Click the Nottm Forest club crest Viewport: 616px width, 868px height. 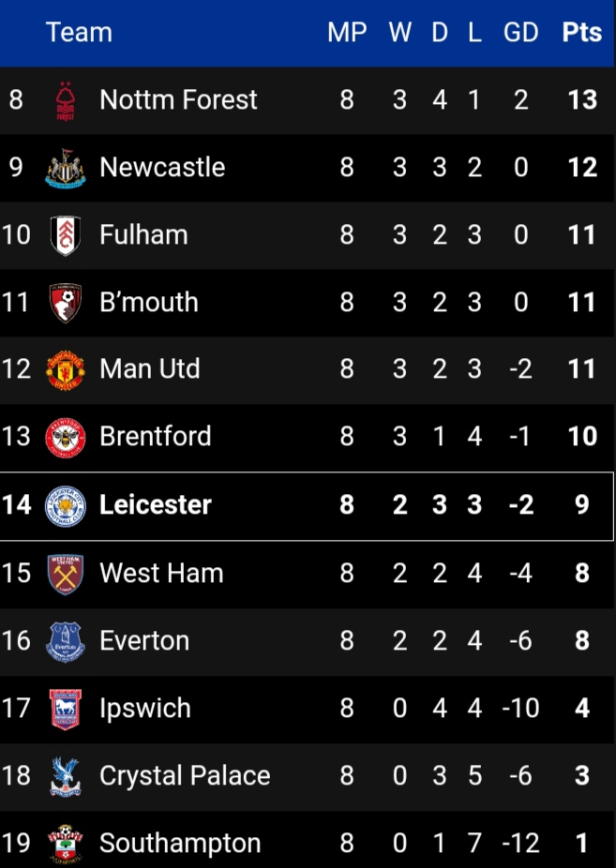click(x=66, y=100)
